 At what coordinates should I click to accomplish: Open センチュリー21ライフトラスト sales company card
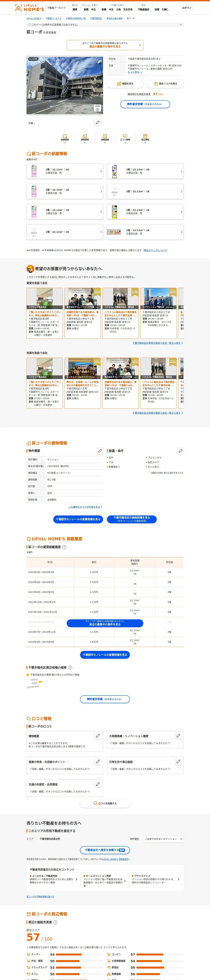(83, 383)
